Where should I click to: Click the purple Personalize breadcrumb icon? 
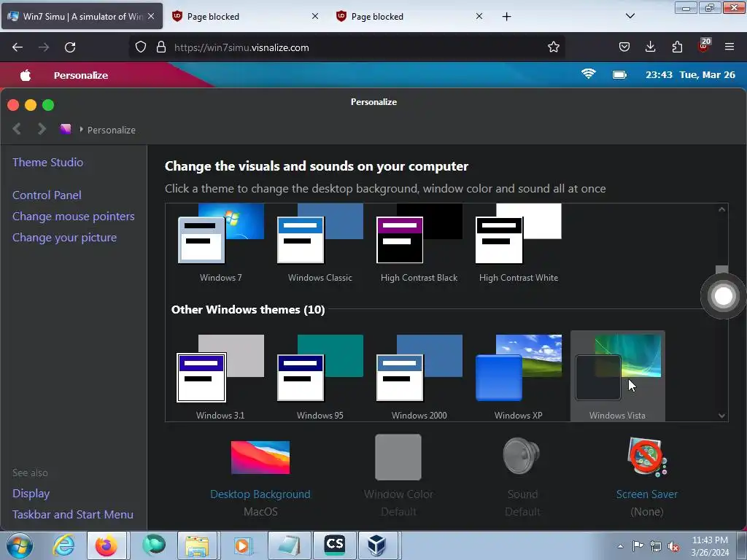pos(65,129)
